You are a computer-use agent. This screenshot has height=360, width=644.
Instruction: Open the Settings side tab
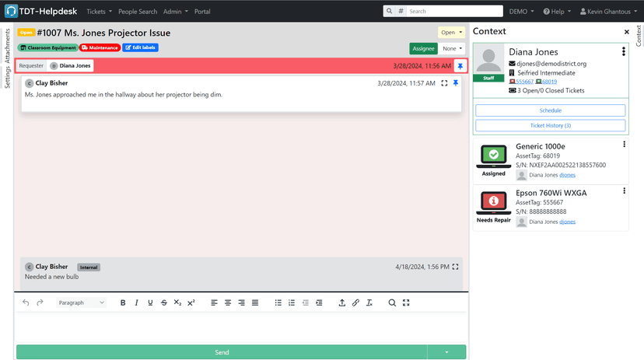7,78
